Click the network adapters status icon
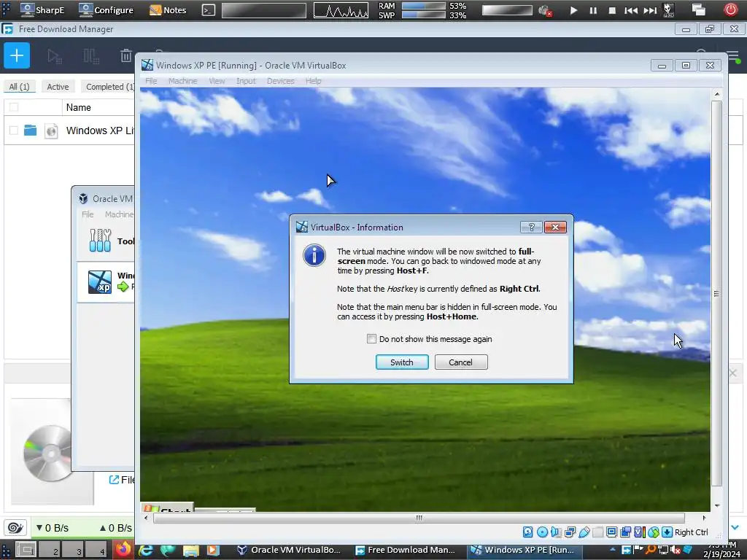The image size is (747, 560). point(570,532)
